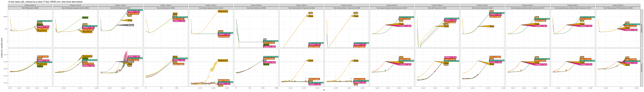Click 'Slow' label in transform kilobytes panel

click(492, 26)
